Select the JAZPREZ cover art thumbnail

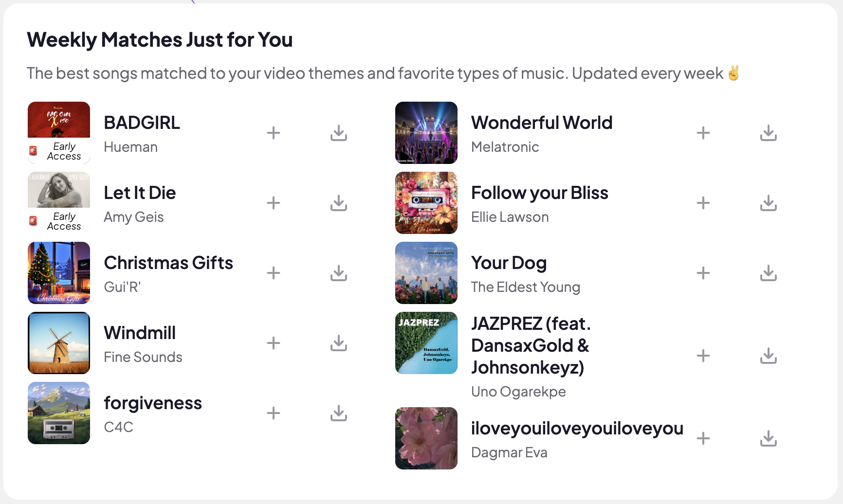point(426,343)
